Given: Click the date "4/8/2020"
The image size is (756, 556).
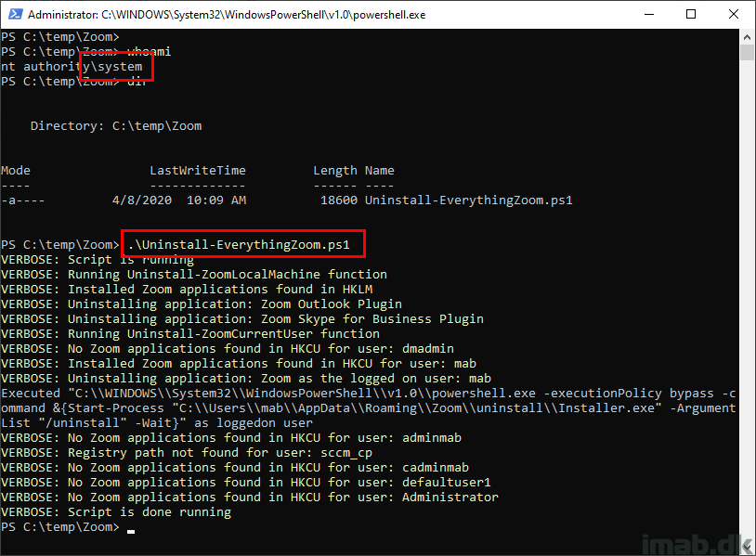Looking at the screenshot, I should [142, 200].
